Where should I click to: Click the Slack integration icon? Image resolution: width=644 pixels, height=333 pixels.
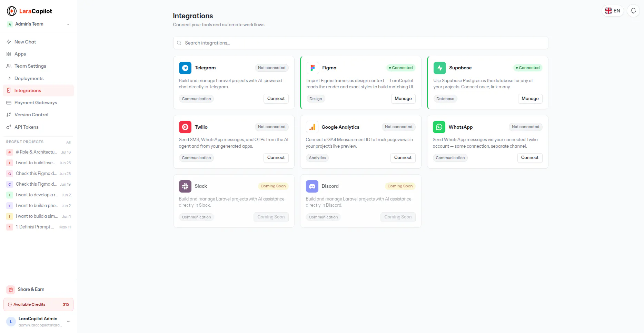coord(185,186)
